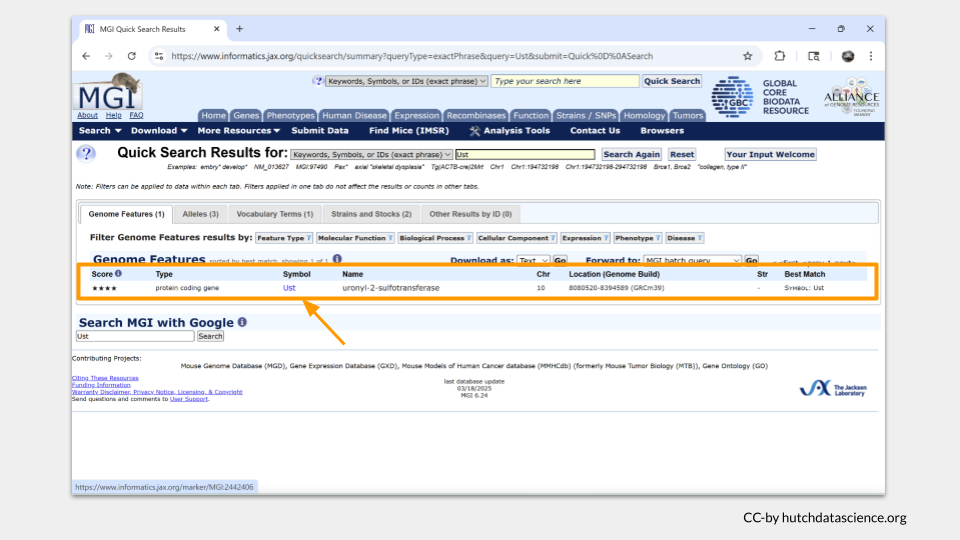
Task: Open a new browser tab
Action: (x=239, y=29)
